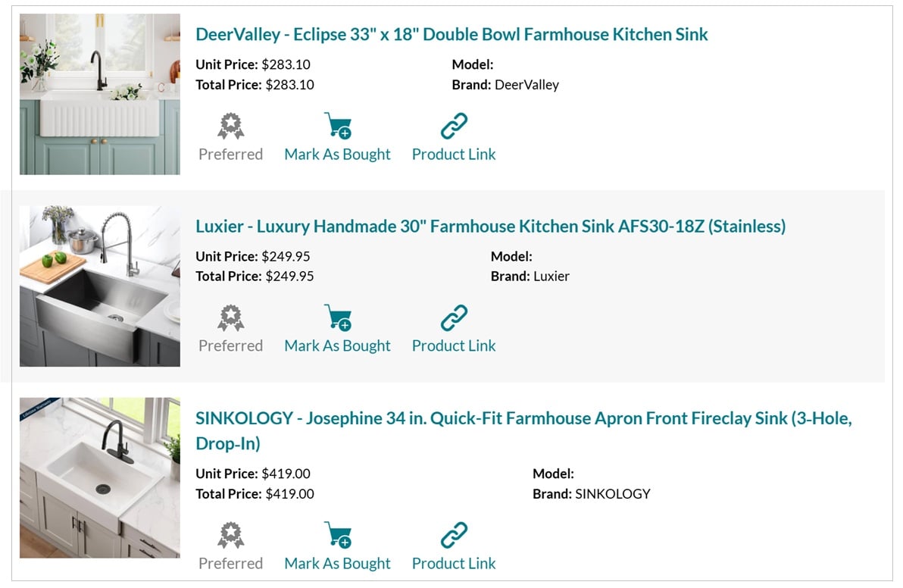
Task: Select the Mark As Bought cart for Luxier sink
Action: [x=336, y=317]
